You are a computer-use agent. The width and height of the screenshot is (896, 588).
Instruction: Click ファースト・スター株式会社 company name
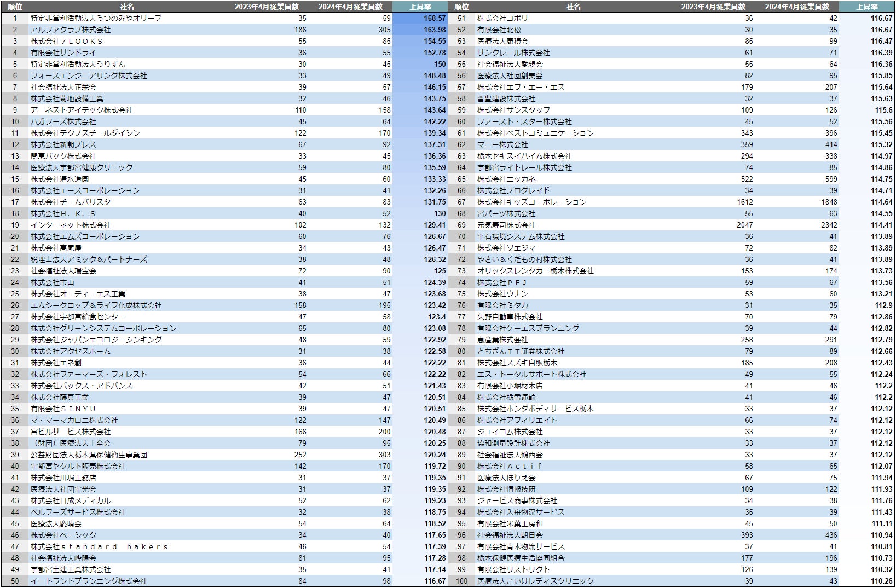524,121
